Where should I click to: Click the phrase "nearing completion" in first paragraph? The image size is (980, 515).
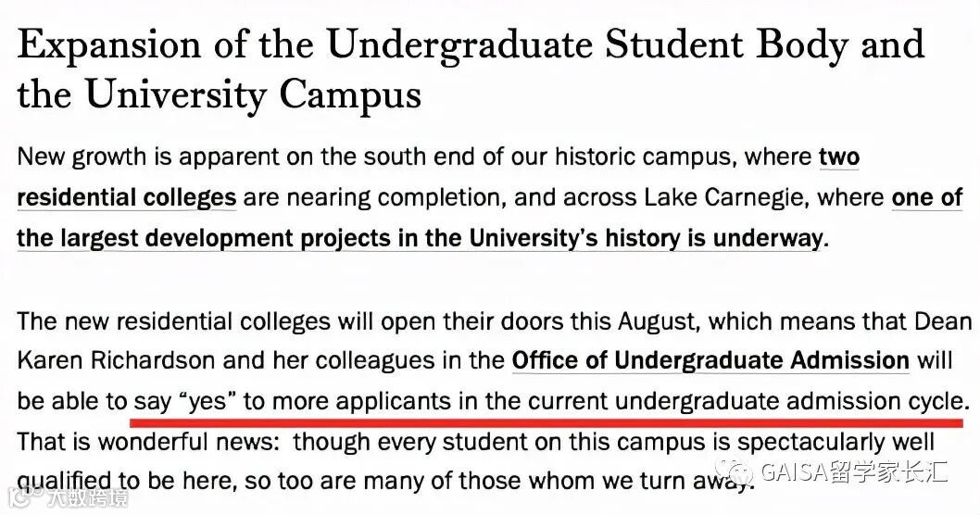393,198
